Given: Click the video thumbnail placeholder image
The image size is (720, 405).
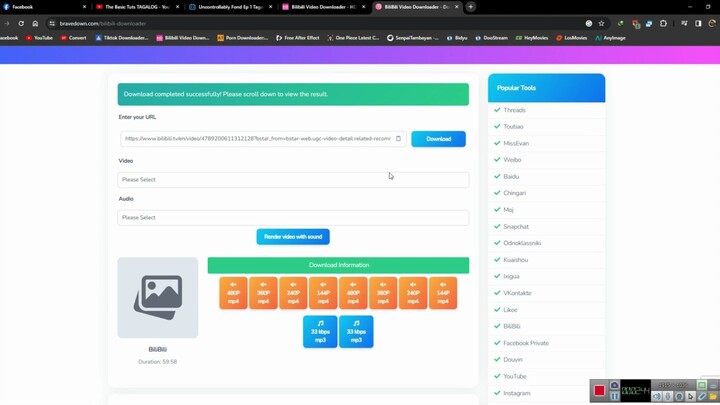Looking at the screenshot, I should click(158, 298).
